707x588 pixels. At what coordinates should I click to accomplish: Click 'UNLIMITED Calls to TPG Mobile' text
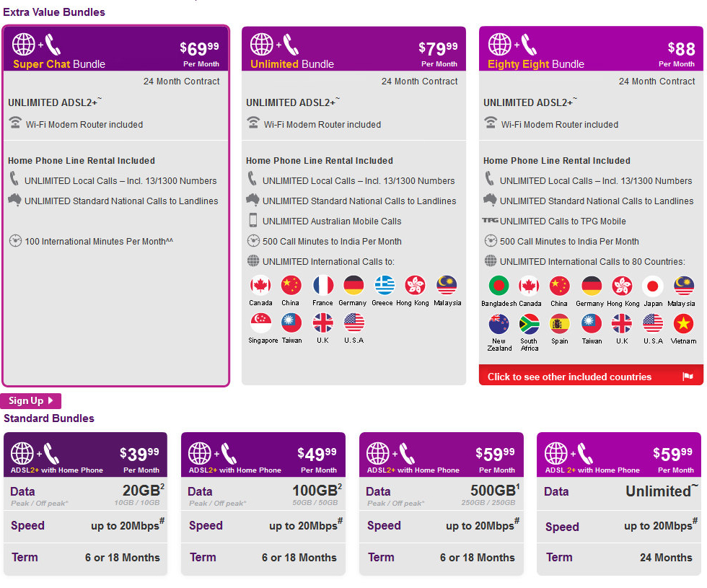coord(563,221)
